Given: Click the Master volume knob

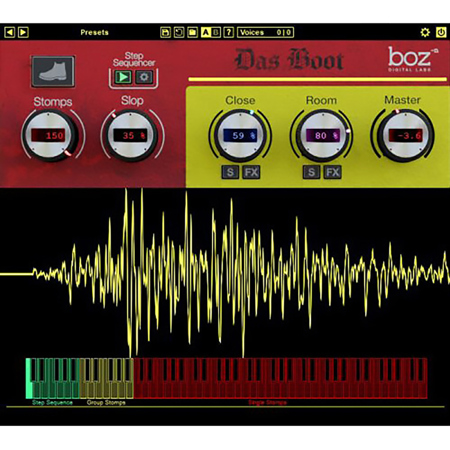Looking at the screenshot, I should (x=404, y=135).
